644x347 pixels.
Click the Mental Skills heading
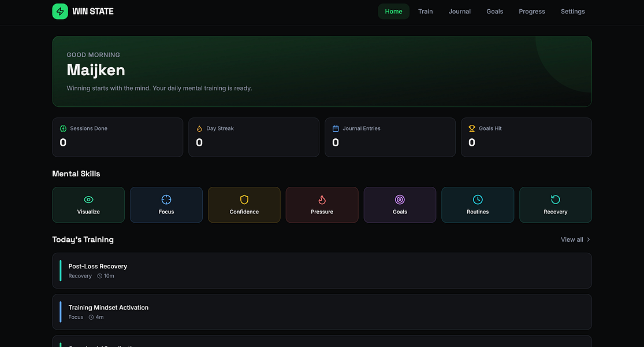(x=76, y=174)
